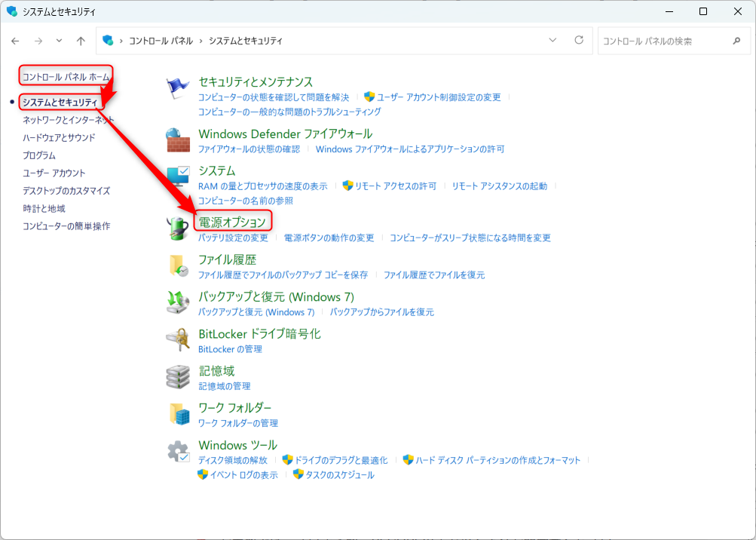Click ファイアウォールの状態の確認 link
The width and height of the screenshot is (756, 540).
tap(249, 149)
